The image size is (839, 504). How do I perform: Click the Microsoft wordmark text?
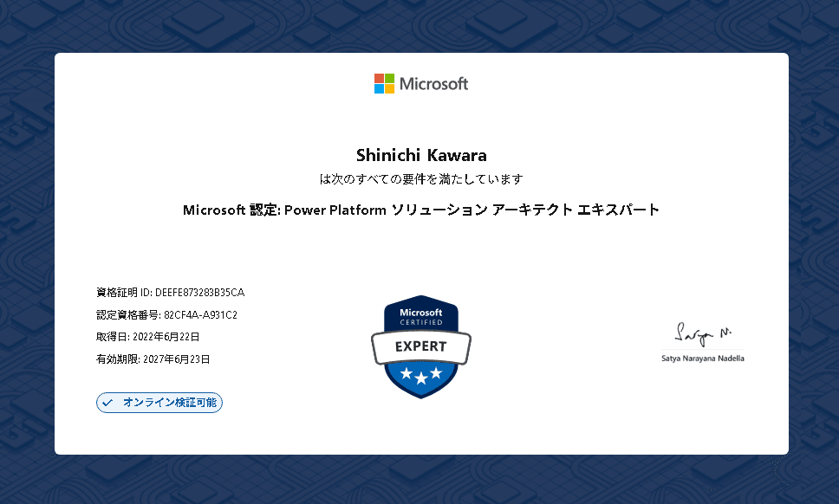click(433, 84)
